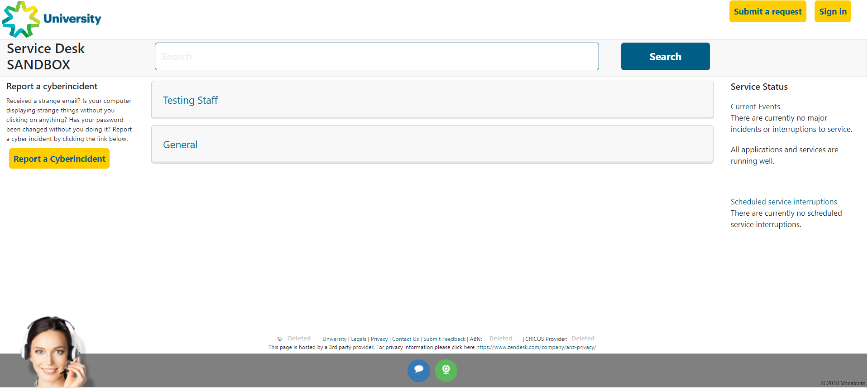Open Scheduled service interruptions link
The height and width of the screenshot is (388, 868).
784,202
